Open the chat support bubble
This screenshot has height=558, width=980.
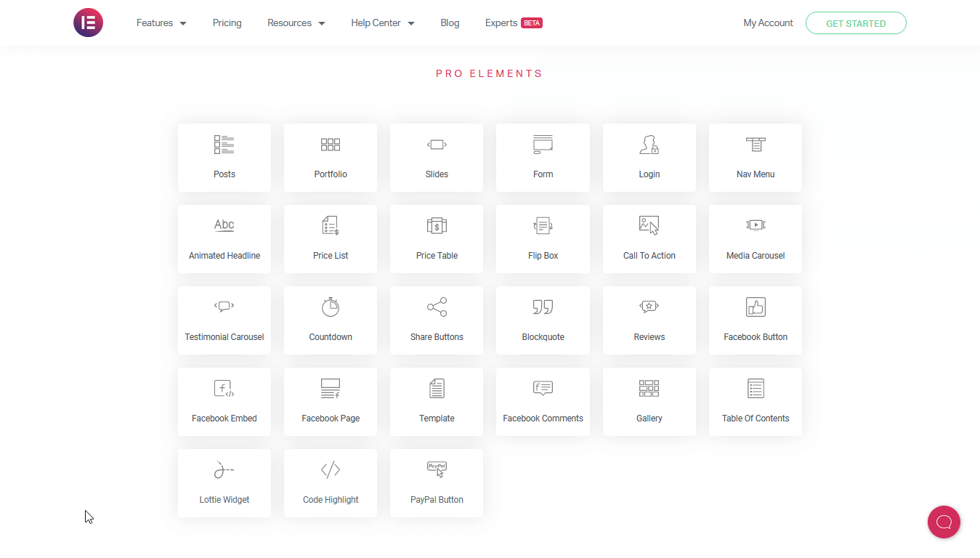(944, 522)
